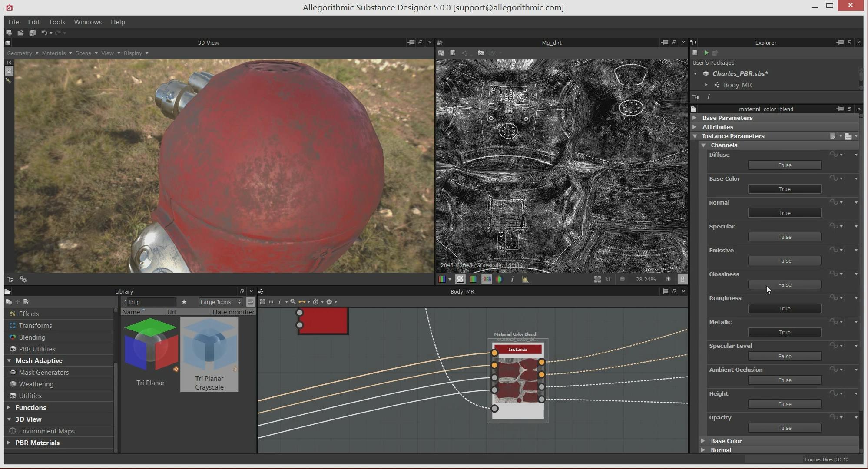Expand the PBR Materials library category
The height and width of the screenshot is (469, 868).
point(9,443)
